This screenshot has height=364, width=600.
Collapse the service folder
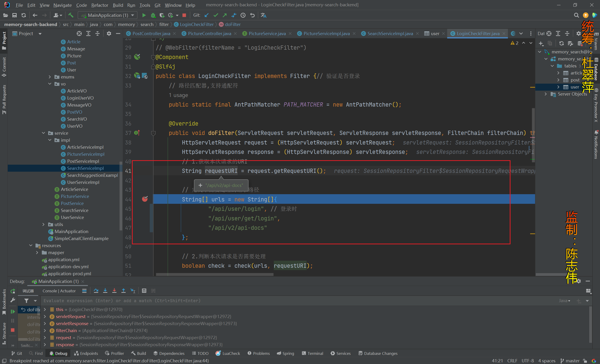click(x=43, y=133)
